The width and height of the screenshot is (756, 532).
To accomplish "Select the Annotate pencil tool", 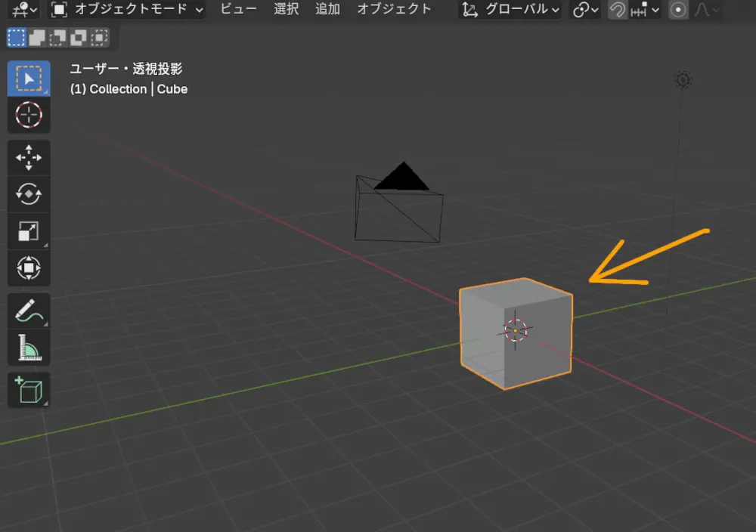I will click(x=29, y=311).
